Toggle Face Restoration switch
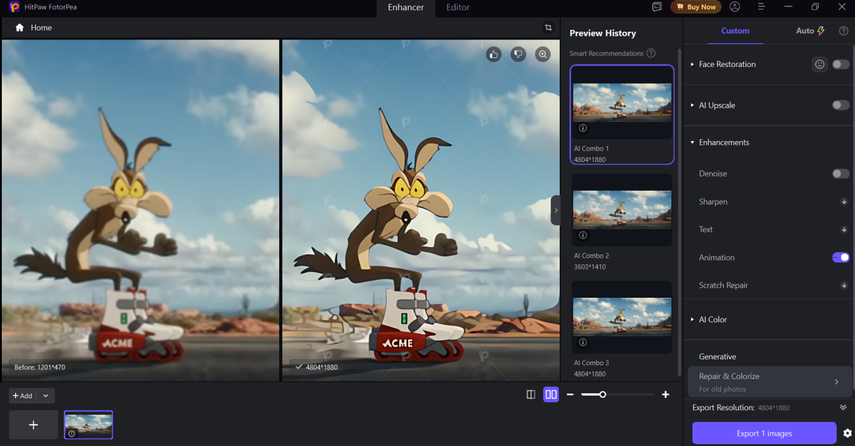 840,64
